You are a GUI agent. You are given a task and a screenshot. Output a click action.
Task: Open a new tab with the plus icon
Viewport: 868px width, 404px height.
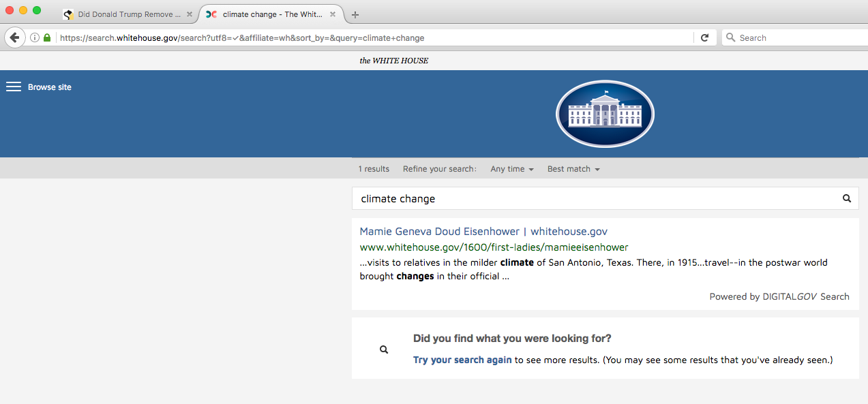coord(355,15)
